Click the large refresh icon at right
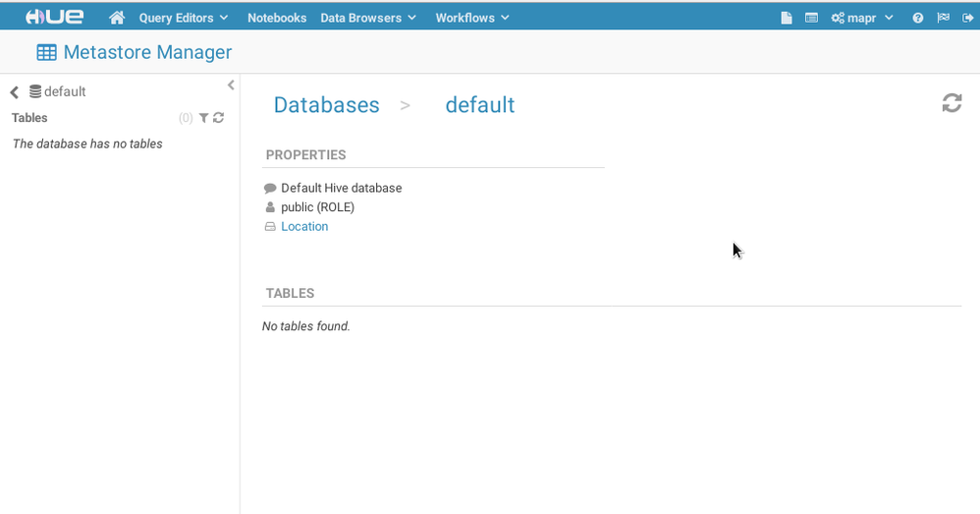 click(952, 103)
